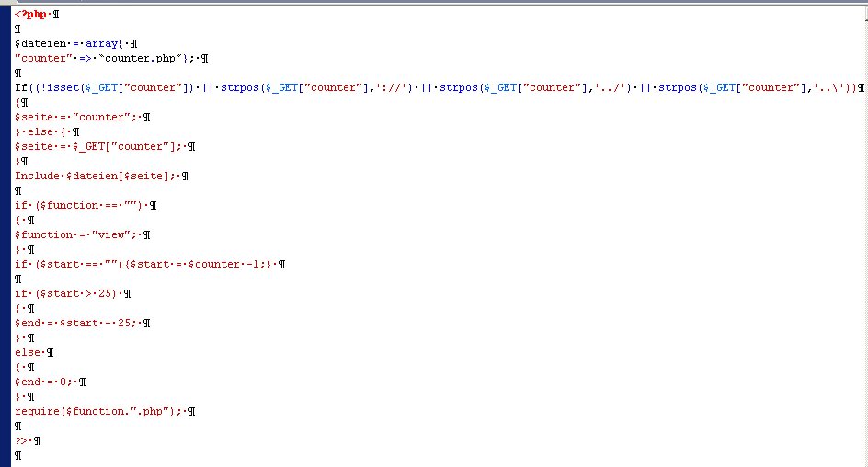
Task: Click the '://' string in the If condition
Action: click(x=378, y=87)
